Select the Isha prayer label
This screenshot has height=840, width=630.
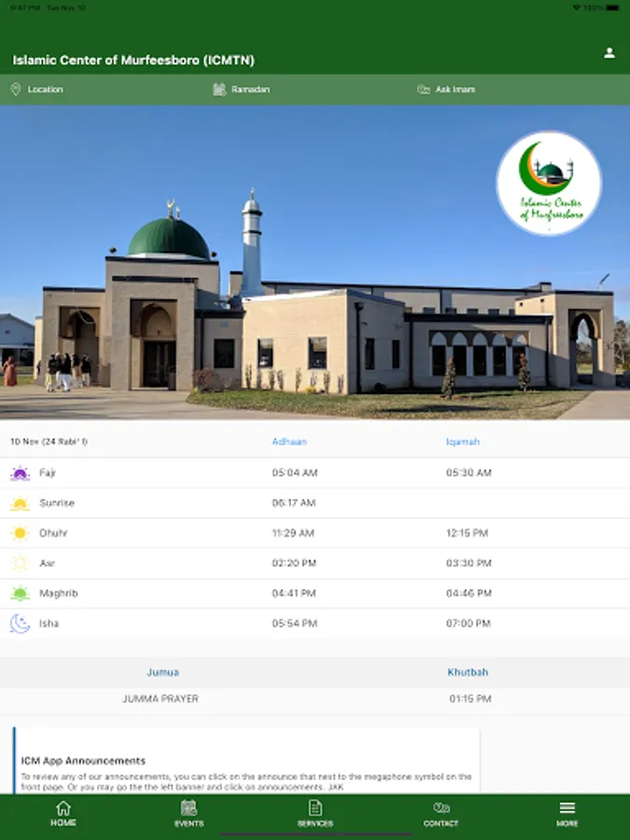[x=49, y=623]
